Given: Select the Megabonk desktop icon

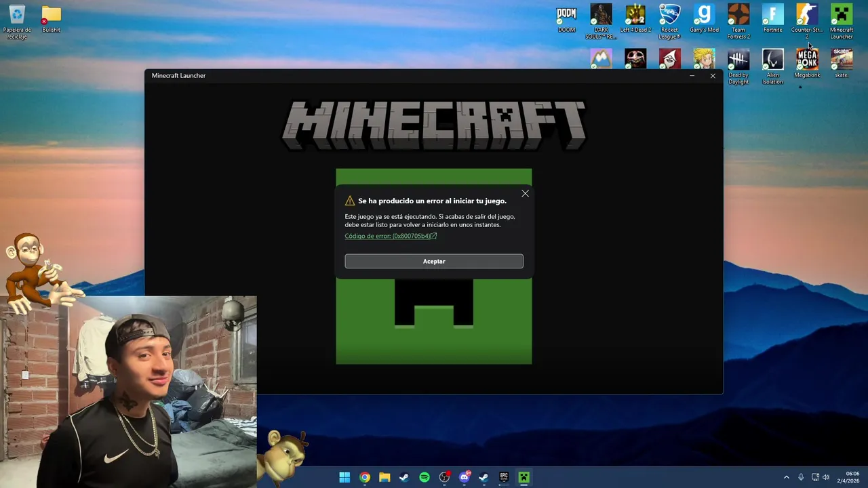Looking at the screenshot, I should (807, 64).
